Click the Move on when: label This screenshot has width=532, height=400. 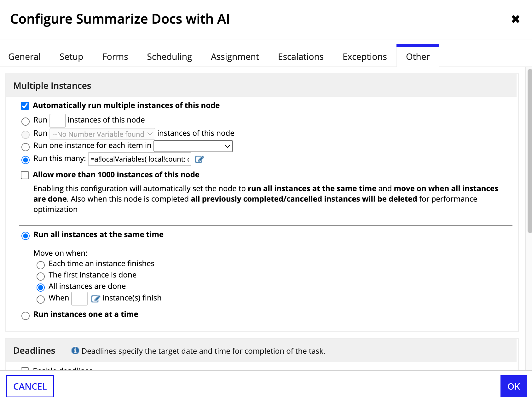click(x=61, y=253)
